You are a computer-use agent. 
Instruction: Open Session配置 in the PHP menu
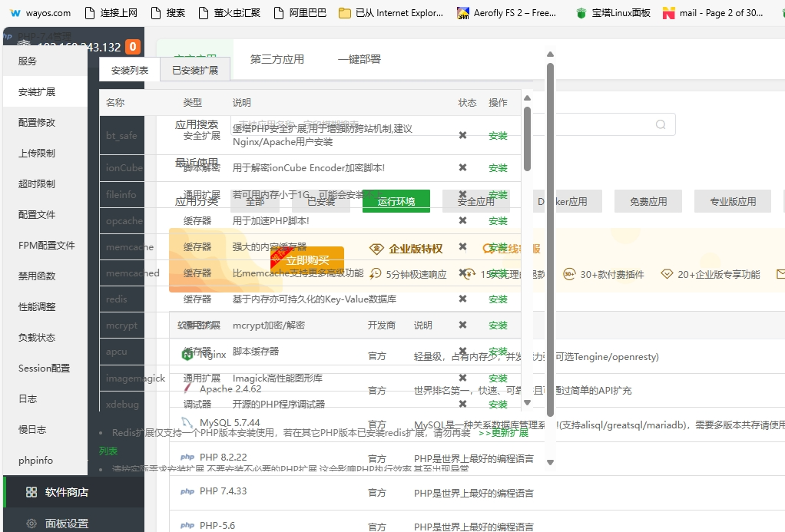45,368
